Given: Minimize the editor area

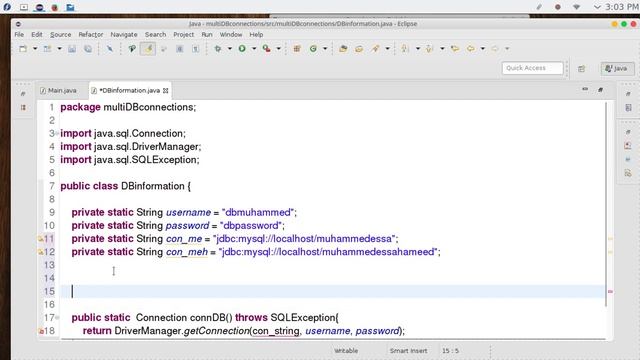Looking at the screenshot, I should 585,89.
